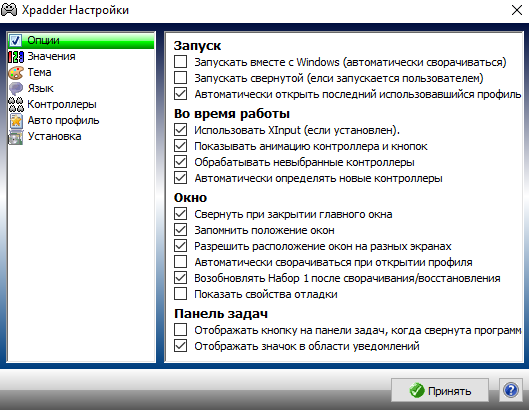The image size is (529, 410).
Task: Switch to the Язык section
Action: point(81,88)
